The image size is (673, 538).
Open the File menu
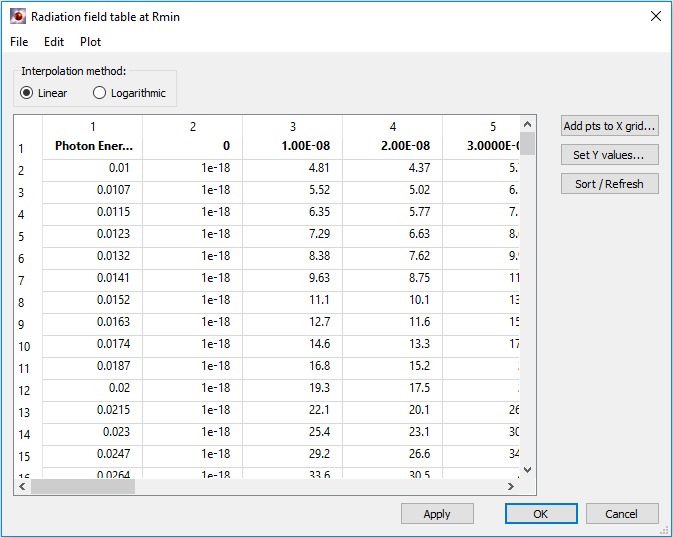(x=19, y=42)
